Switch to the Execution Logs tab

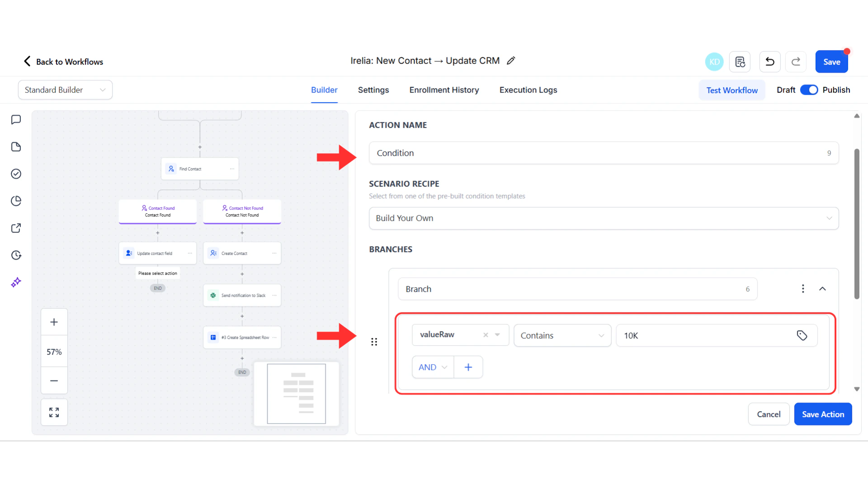tap(528, 90)
